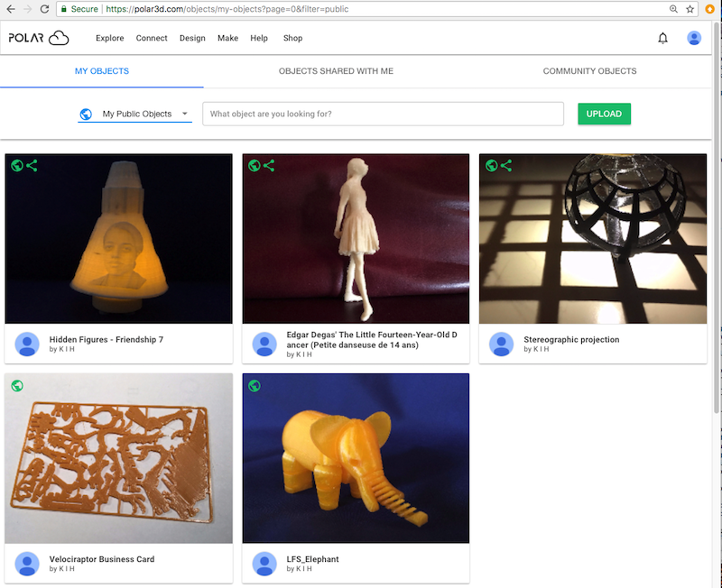Open the notifications bell
Image resolution: width=722 pixels, height=588 pixels.
[x=662, y=38]
